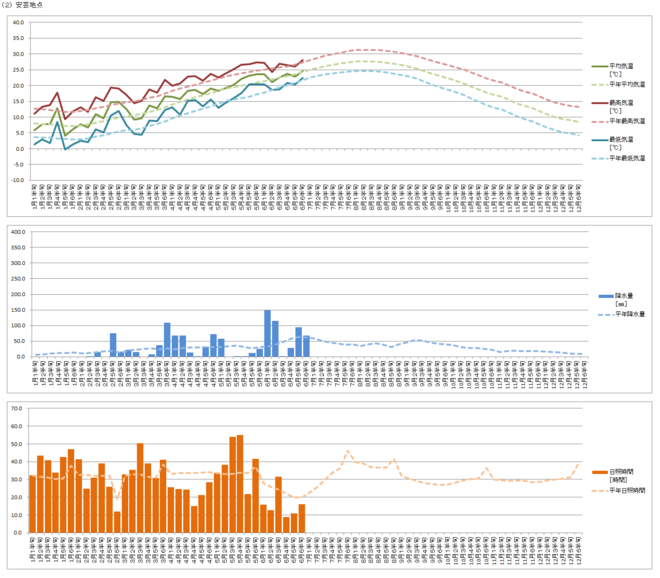660x578 pixels.
Task: Click the 降水量 blue legend marker
Action: (606, 296)
